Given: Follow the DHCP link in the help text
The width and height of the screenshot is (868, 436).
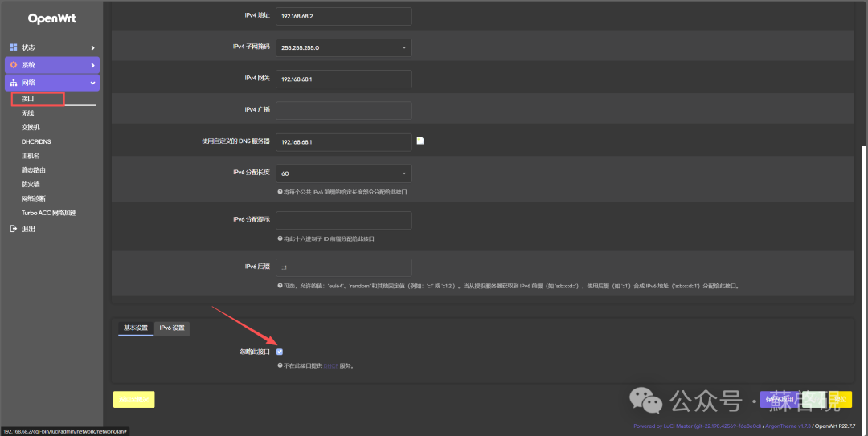Looking at the screenshot, I should [330, 365].
